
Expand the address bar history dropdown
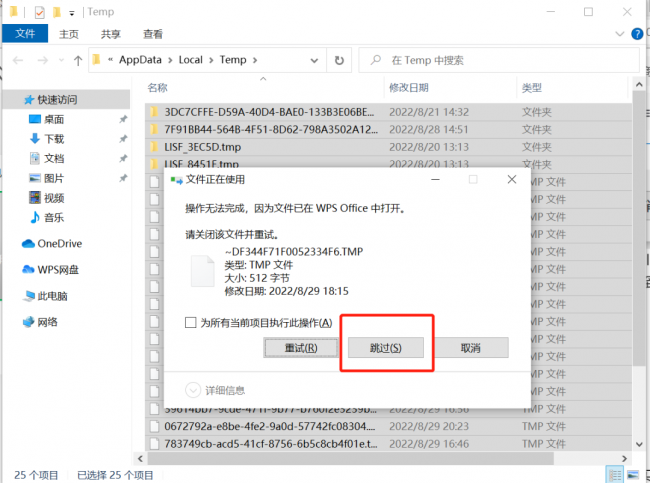tap(314, 61)
